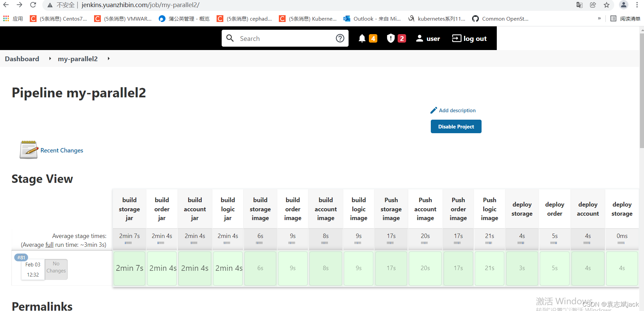Click progress bar under deploy order average
Screen dimensions: 644x311
(x=554, y=243)
